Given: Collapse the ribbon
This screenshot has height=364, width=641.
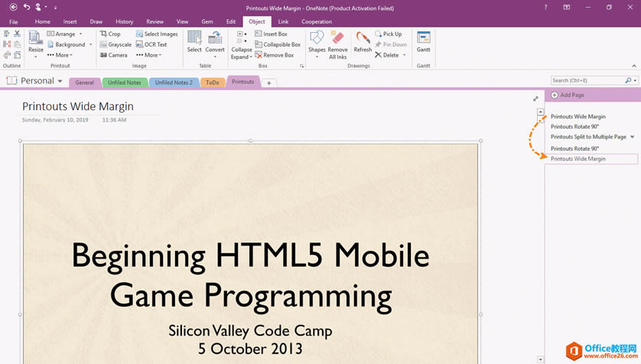Looking at the screenshot, I should (x=634, y=66).
